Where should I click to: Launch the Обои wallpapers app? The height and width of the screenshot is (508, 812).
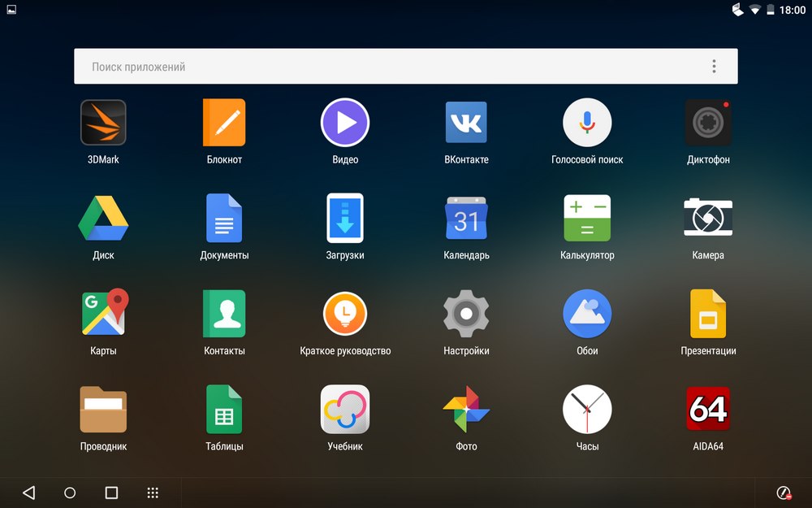pos(587,314)
